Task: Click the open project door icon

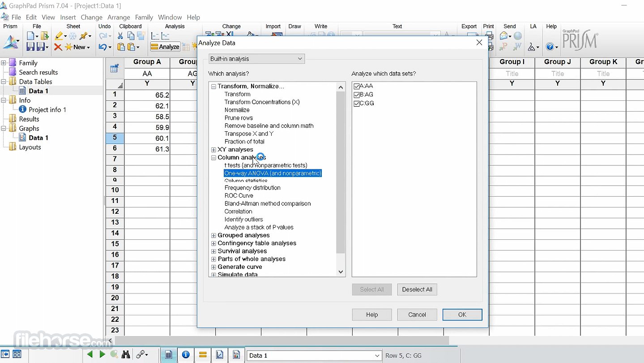Action: coord(45,36)
